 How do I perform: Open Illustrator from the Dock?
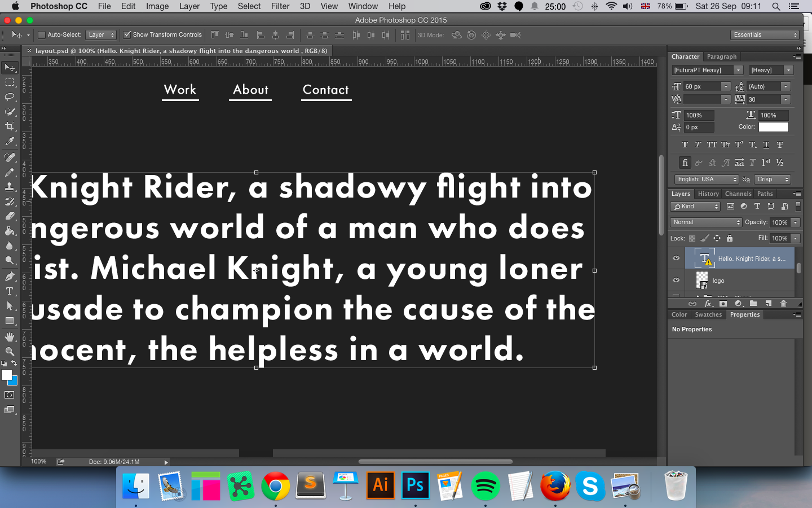point(381,485)
